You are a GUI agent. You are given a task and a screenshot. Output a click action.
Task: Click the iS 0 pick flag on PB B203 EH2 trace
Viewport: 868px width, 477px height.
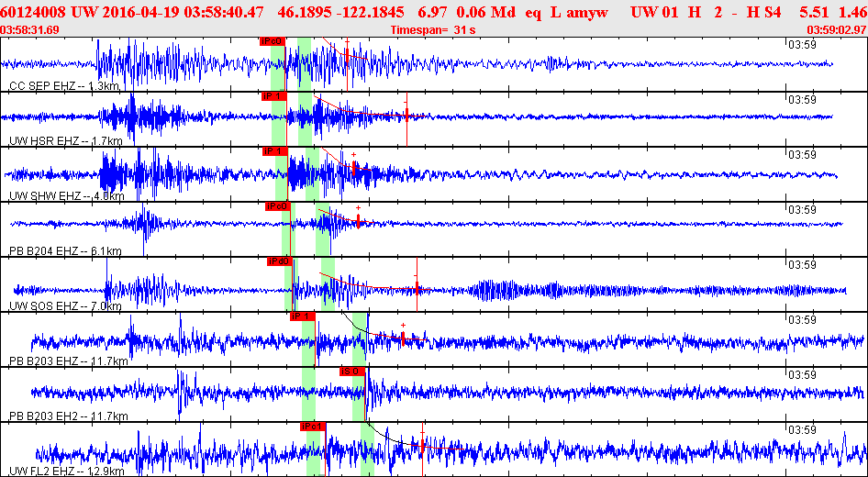click(352, 372)
